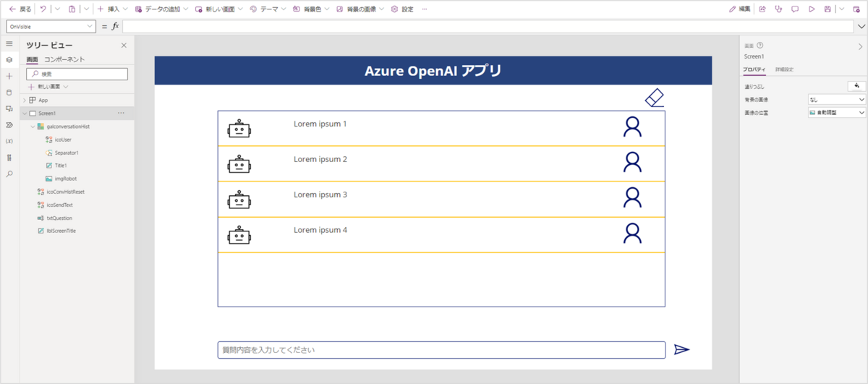Click the 戻る back arrow button
Screen dimensions: 868x384
(x=20, y=9)
